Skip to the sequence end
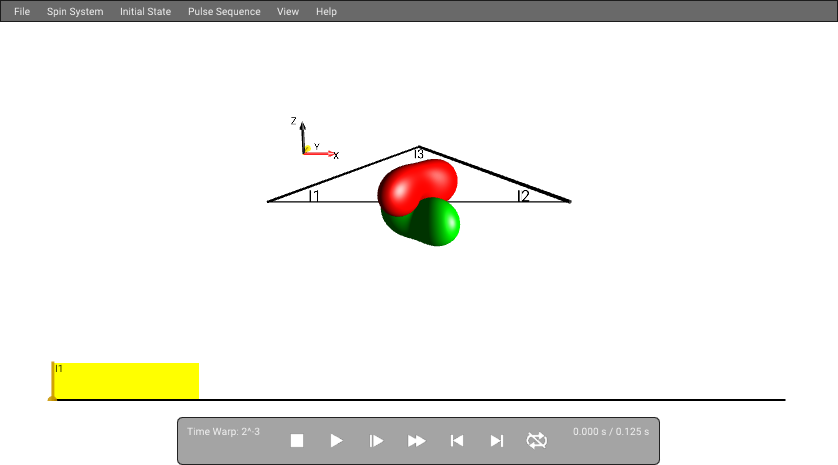Screen dimensions: 838x465 [496, 441]
